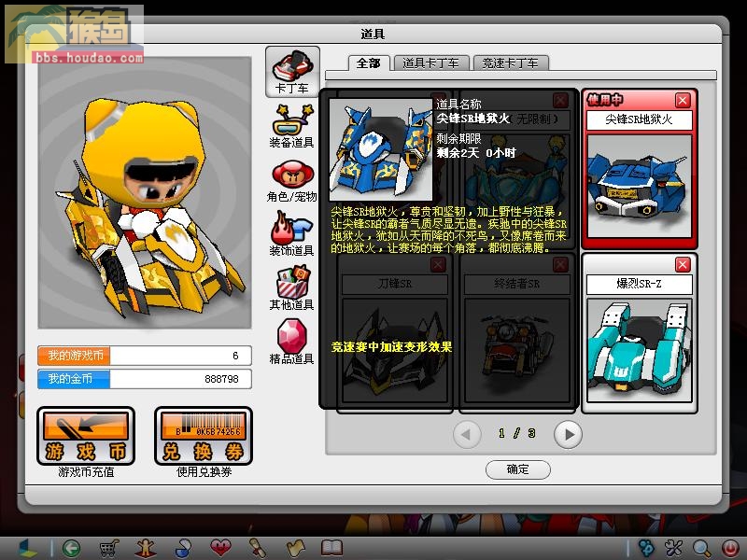Click the 使用中 in-use badge
This screenshot has width=747, height=560.
coord(604,100)
